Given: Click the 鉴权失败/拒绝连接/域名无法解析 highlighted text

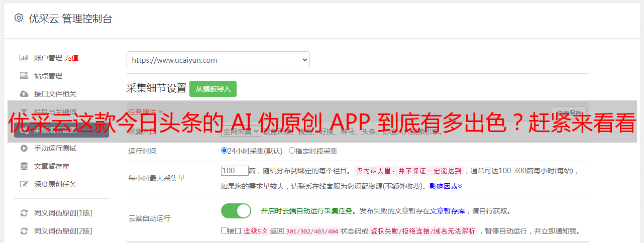Looking at the screenshot, I should point(423,231).
